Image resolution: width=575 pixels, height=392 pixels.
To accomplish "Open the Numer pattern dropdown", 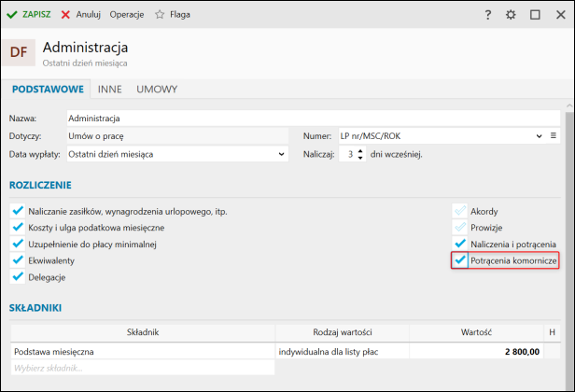I will click(x=539, y=136).
